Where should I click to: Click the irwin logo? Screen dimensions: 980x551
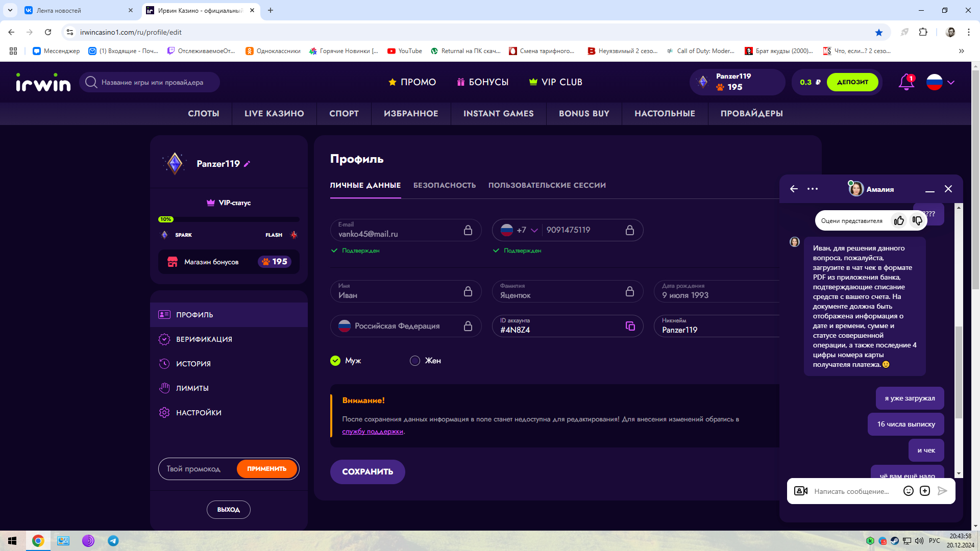(x=43, y=82)
